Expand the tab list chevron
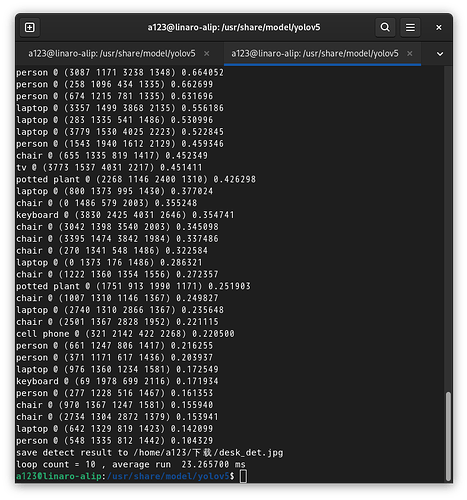This screenshot has height=500, width=467. click(440, 54)
